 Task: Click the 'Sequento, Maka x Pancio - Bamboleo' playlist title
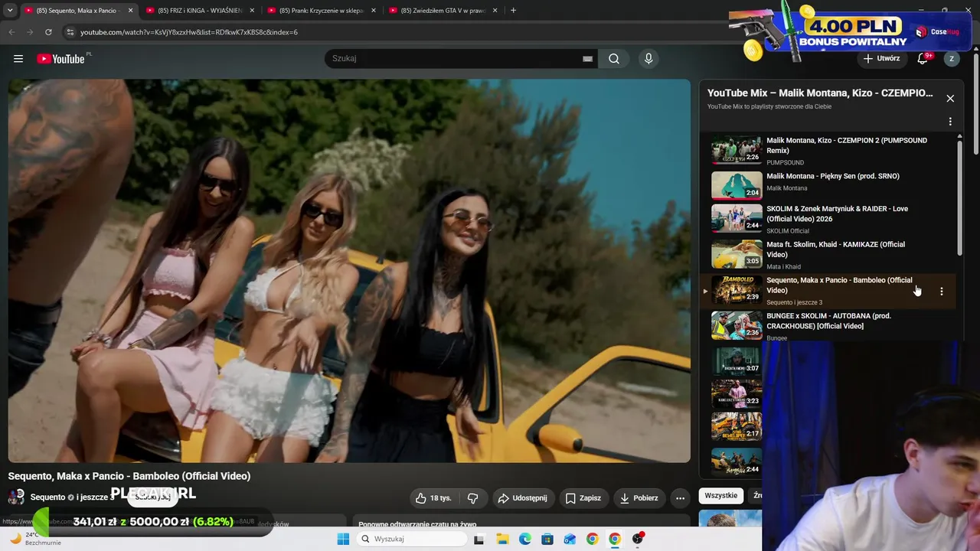pyautogui.click(x=839, y=285)
